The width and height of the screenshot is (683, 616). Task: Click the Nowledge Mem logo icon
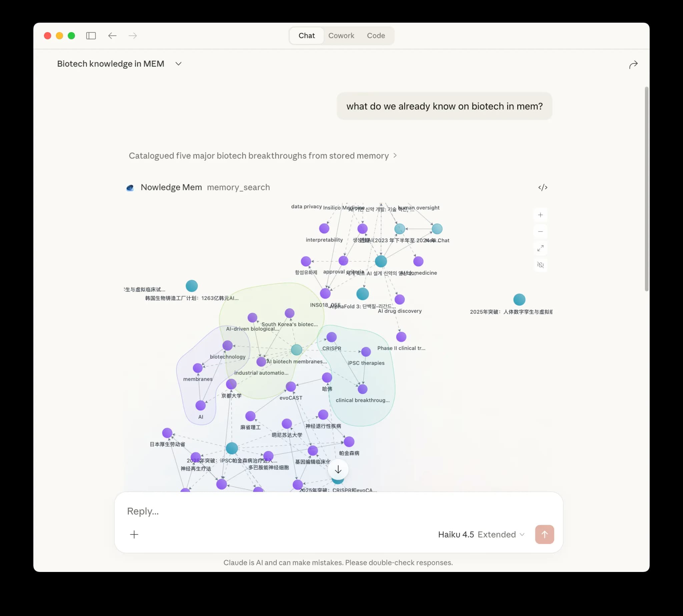[x=130, y=187]
